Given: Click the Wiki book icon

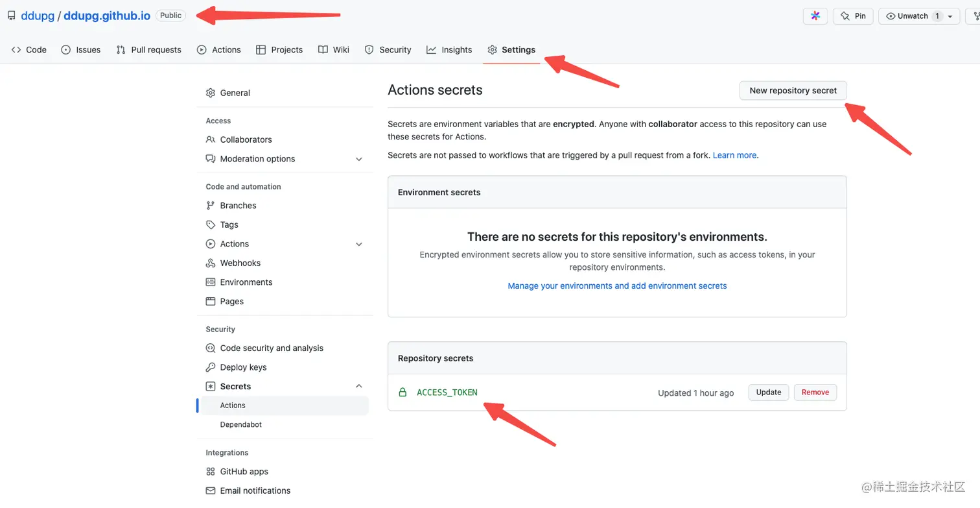Looking at the screenshot, I should tap(323, 50).
